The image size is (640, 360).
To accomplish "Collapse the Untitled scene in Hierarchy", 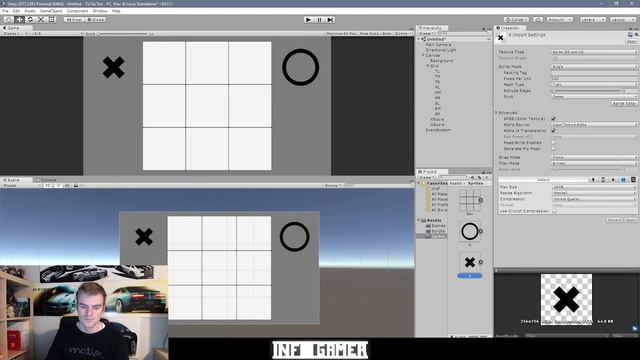I will click(419, 39).
